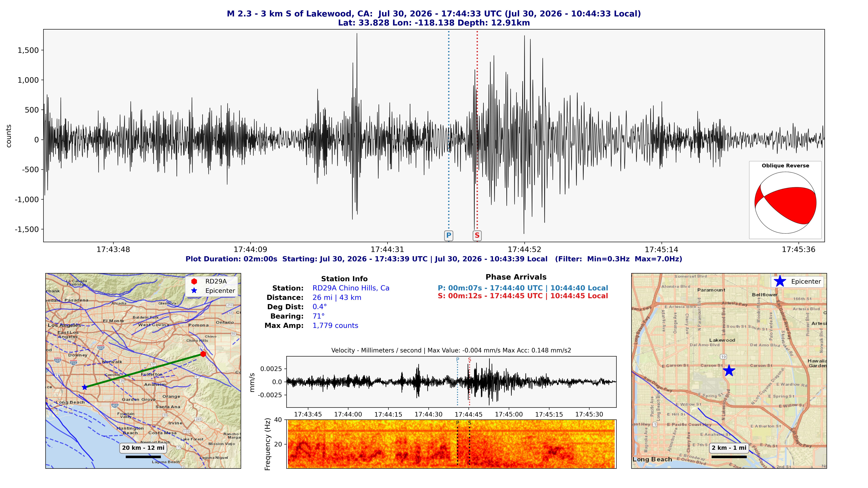
Task: Click the "M 2.3 - 3 km S of Lakewood, CA" title line
Action: point(434,14)
